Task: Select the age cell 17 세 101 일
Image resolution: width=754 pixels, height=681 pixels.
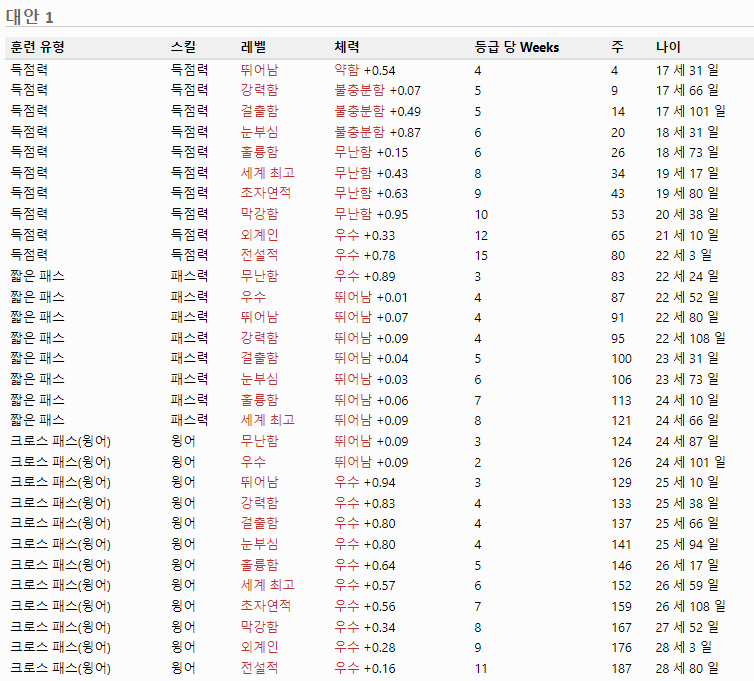Action: [691, 111]
